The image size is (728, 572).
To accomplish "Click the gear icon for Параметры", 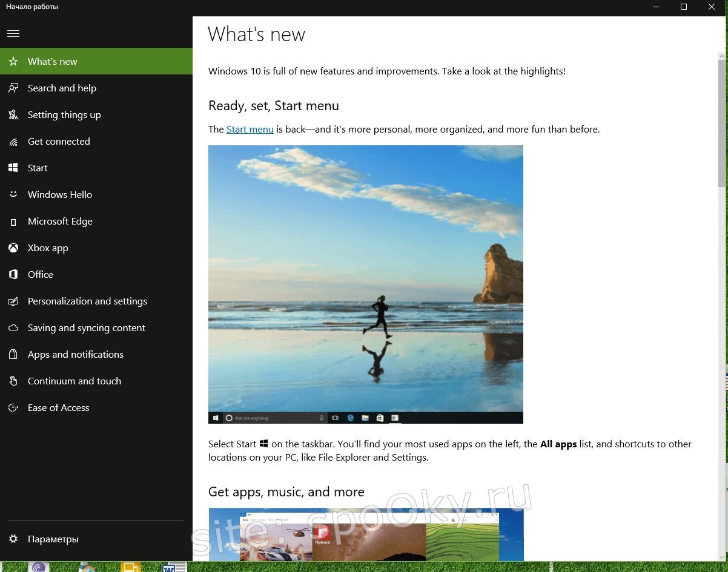I will pos(13,539).
